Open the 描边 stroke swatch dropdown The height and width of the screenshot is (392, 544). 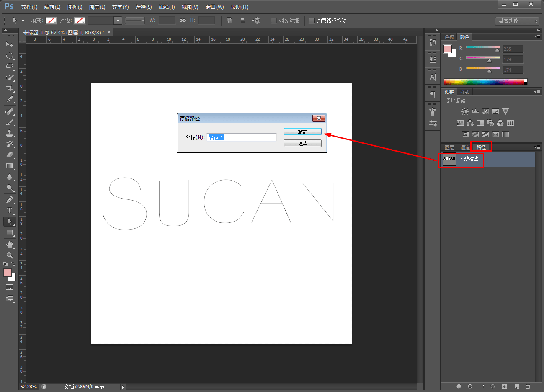pos(80,21)
